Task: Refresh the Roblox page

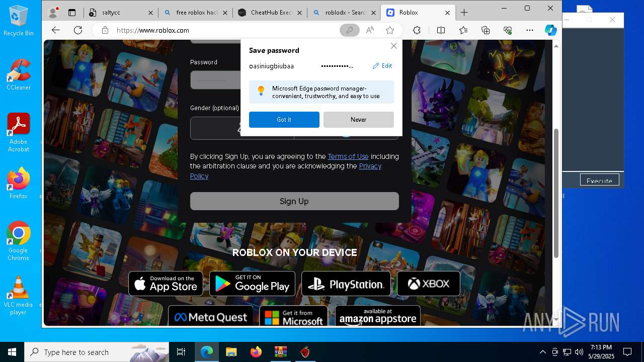Action: [x=78, y=30]
